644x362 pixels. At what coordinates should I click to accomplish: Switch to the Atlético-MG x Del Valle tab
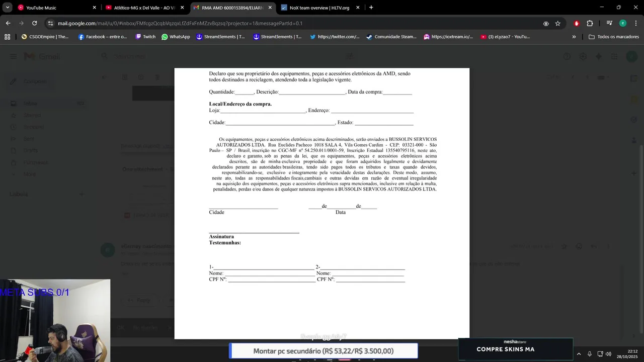144,8
